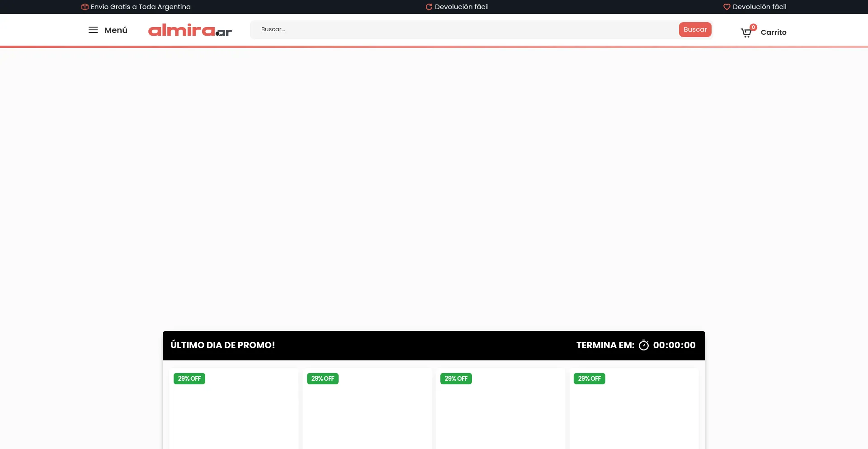Click the countdown stopwatch icon
The height and width of the screenshot is (449, 868).
click(x=644, y=345)
